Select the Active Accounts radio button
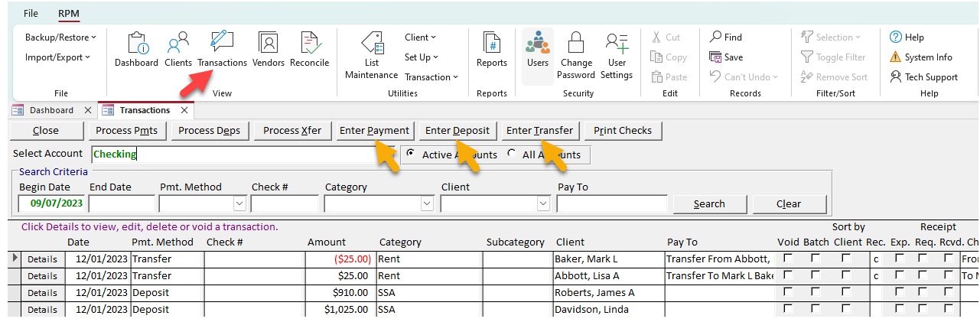Viewport: 980px width, 335px height. point(412,154)
